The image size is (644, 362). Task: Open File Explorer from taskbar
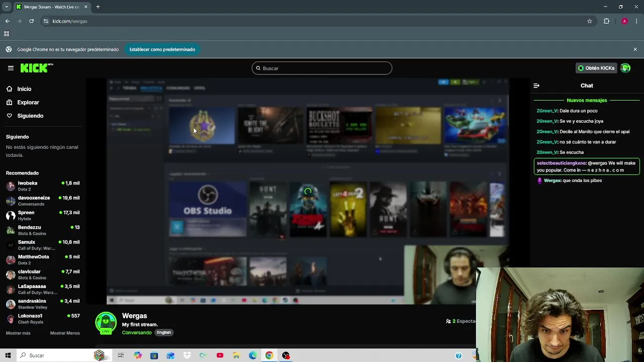(x=236, y=355)
